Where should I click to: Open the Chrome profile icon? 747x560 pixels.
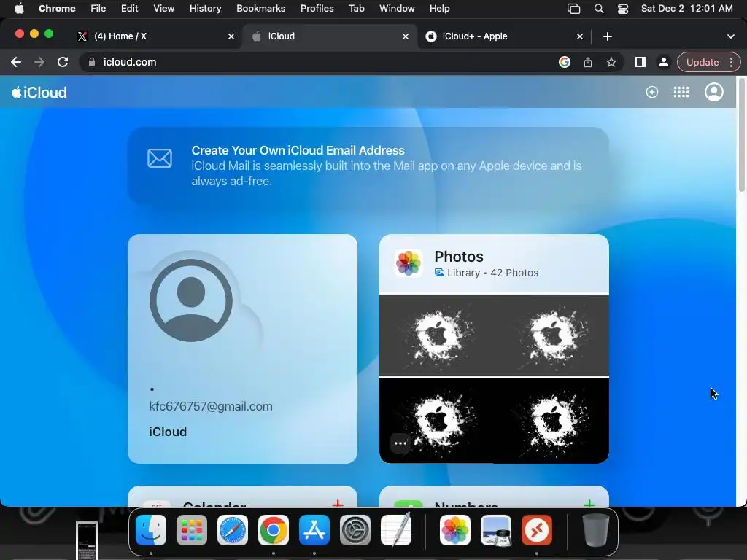click(x=663, y=62)
